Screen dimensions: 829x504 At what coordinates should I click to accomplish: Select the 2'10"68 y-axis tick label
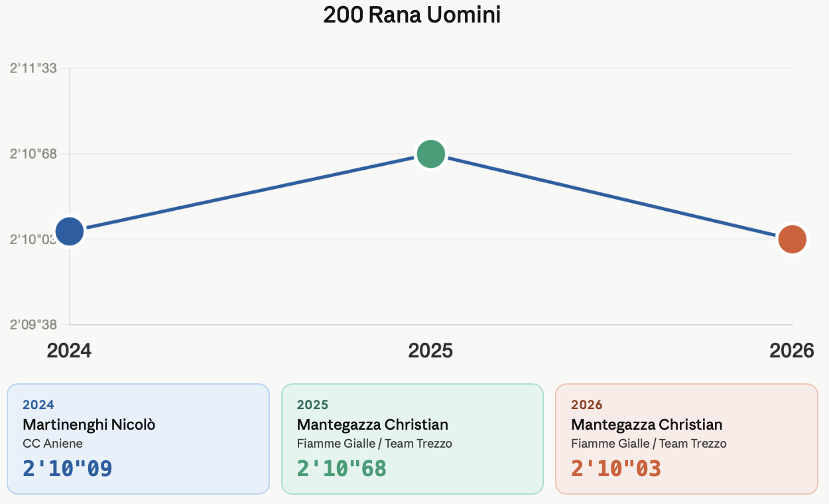(32, 154)
